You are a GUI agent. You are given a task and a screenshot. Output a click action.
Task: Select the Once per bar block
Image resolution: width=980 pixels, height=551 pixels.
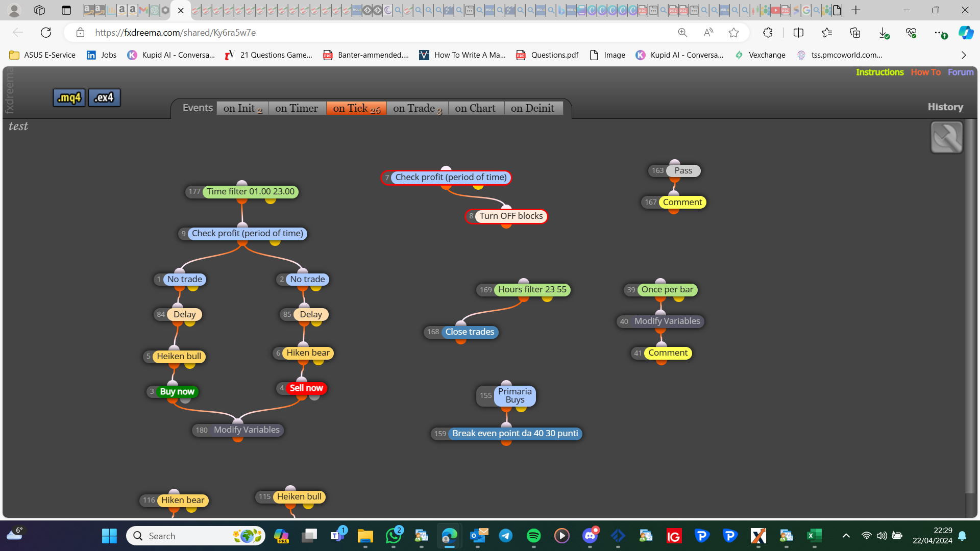click(660, 290)
